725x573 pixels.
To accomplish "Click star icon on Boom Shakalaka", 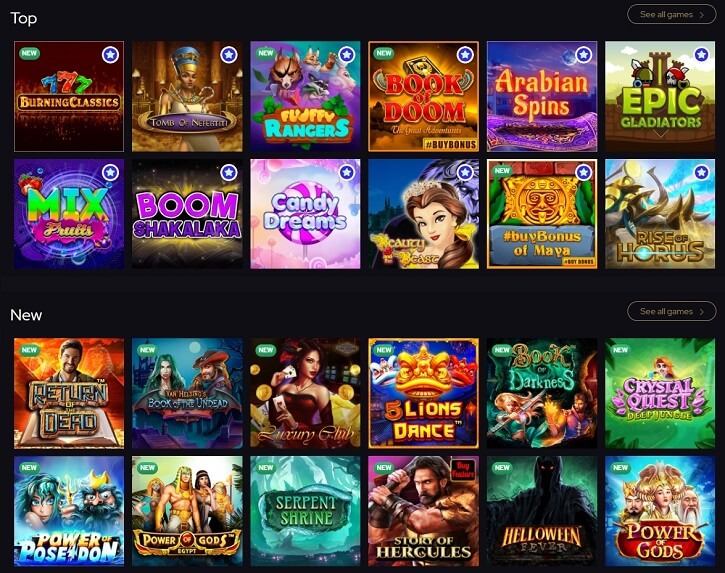I will (228, 173).
